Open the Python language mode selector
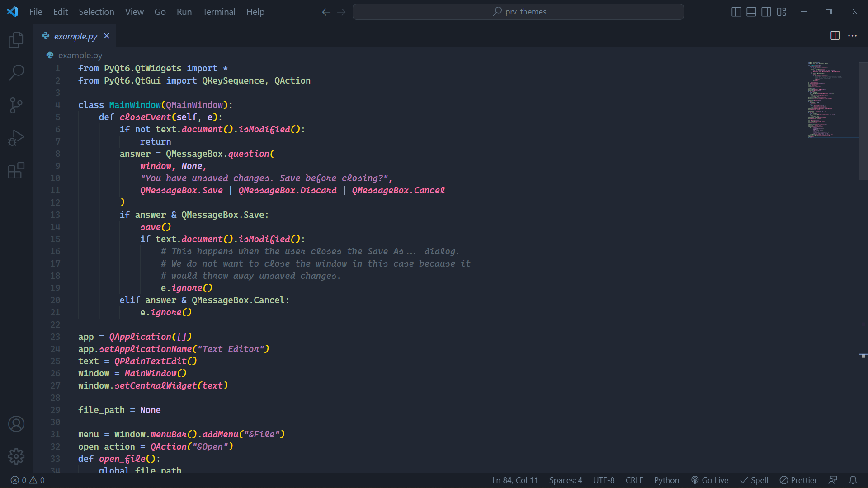868x488 pixels. pos(666,480)
